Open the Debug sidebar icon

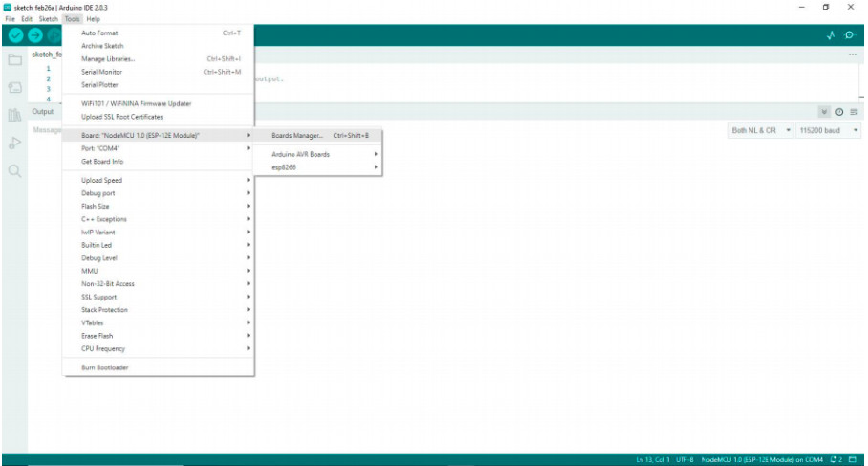pyautogui.click(x=15, y=143)
